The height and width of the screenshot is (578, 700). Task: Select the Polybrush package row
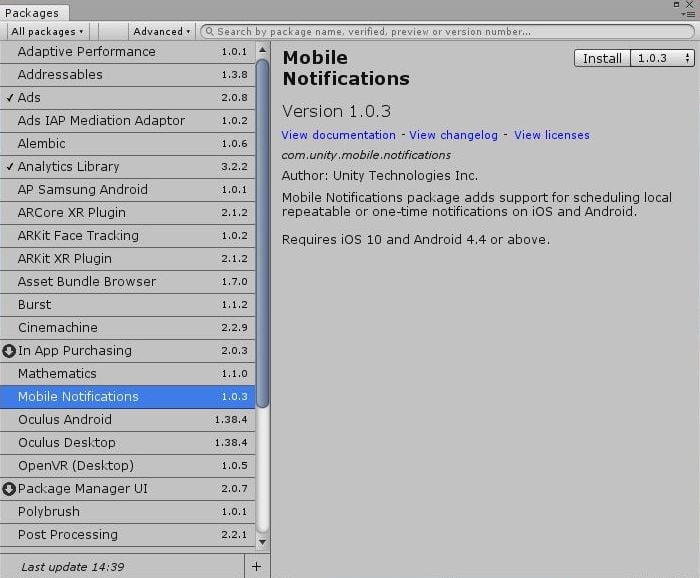pyautogui.click(x=128, y=511)
